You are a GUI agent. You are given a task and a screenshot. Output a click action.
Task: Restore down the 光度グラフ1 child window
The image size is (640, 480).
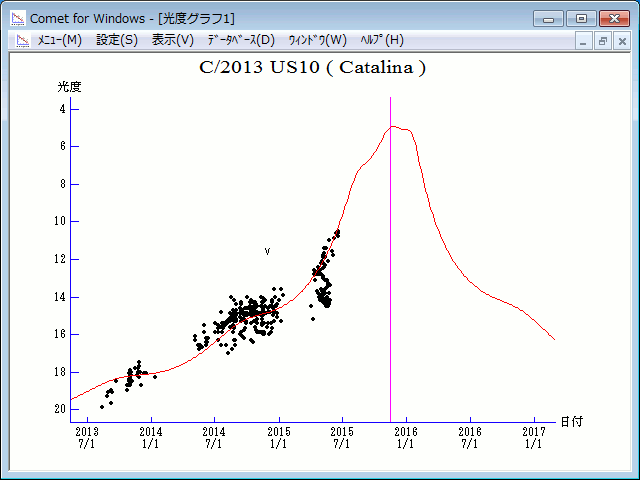[x=602, y=41]
